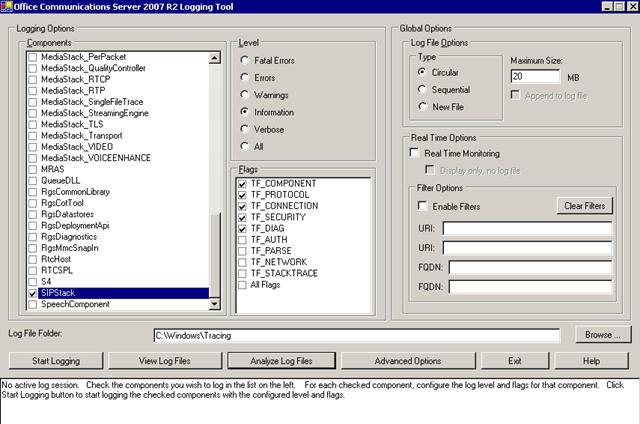Tick the Enable Filters checkbox
640x424 pixels.
tap(422, 206)
